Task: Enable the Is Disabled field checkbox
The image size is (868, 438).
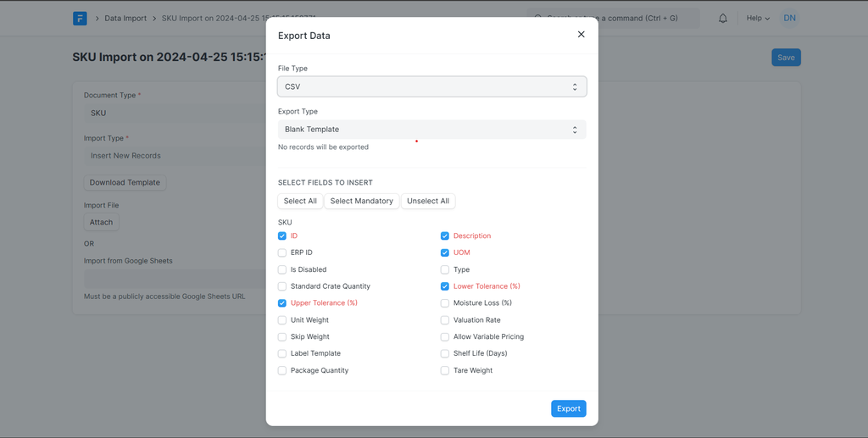Action: 282,270
